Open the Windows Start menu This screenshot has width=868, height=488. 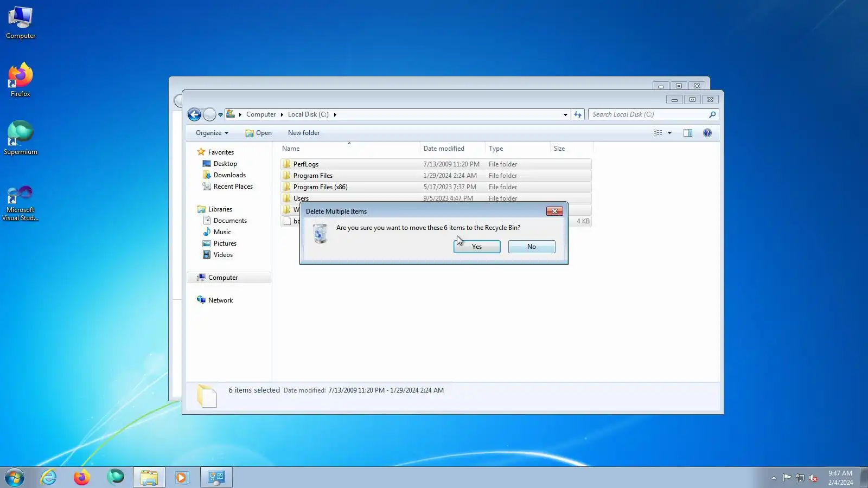pyautogui.click(x=15, y=477)
